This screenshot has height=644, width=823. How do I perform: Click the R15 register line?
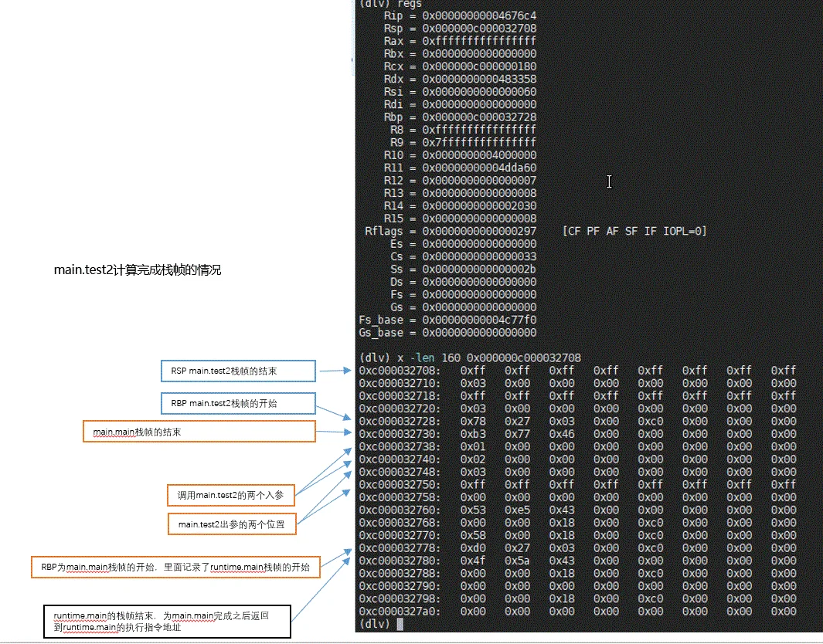coord(460,219)
